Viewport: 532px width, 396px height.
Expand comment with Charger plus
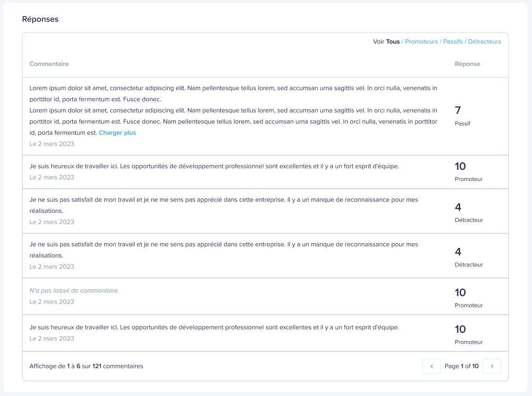(118, 133)
